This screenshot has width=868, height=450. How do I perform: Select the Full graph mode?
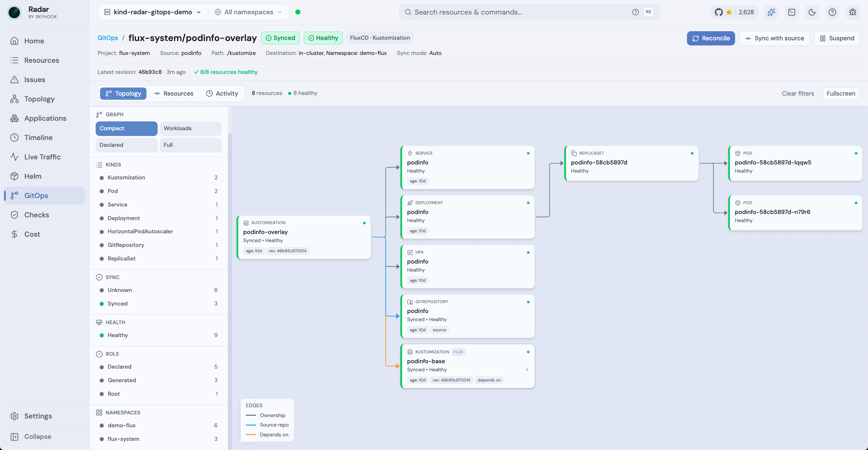pos(191,145)
